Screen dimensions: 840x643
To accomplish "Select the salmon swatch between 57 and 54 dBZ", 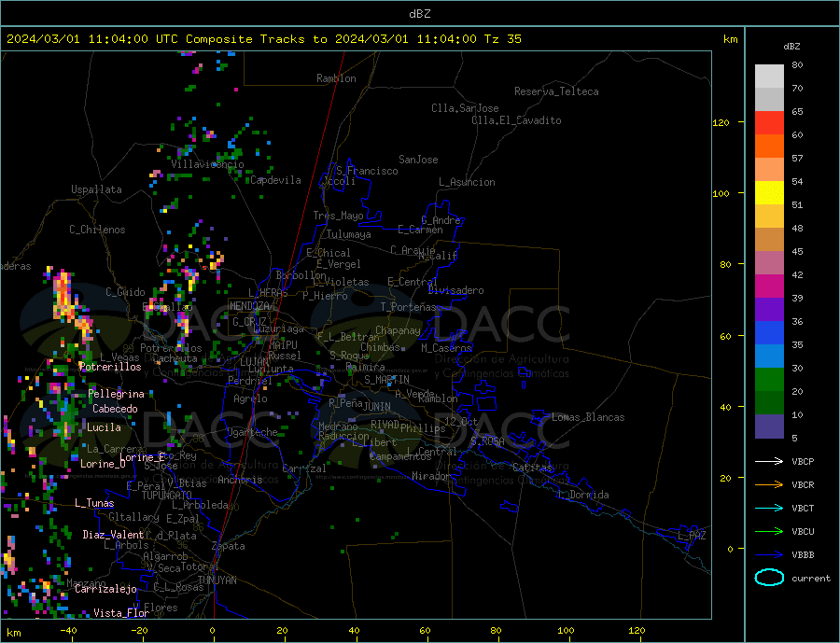I will tap(769, 170).
